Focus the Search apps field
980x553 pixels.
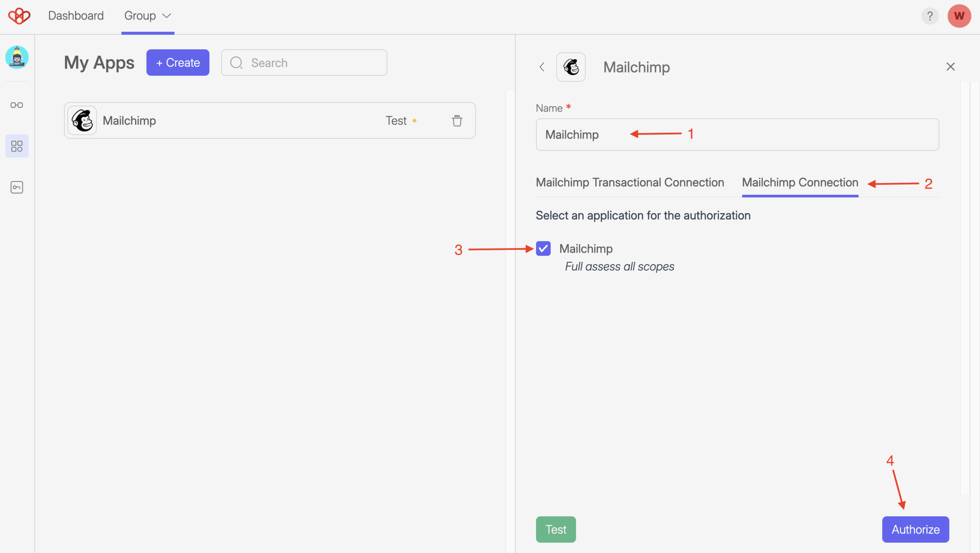tap(304, 62)
